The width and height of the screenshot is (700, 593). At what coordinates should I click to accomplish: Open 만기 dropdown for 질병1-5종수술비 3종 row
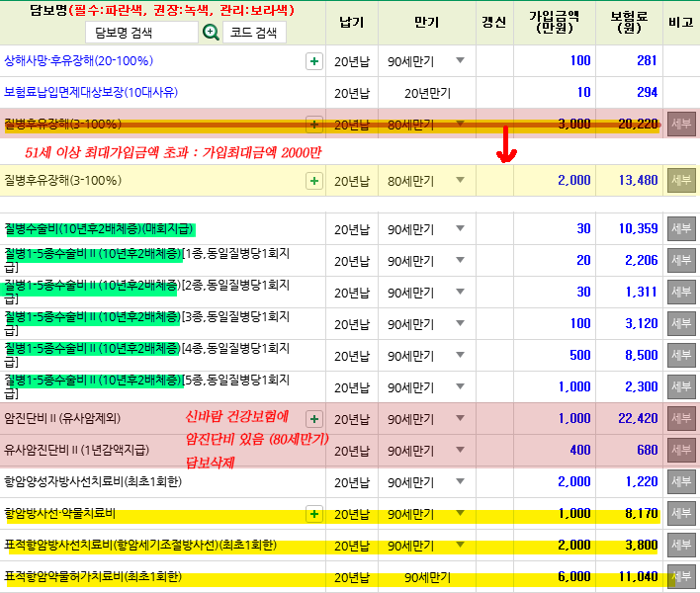click(x=461, y=323)
